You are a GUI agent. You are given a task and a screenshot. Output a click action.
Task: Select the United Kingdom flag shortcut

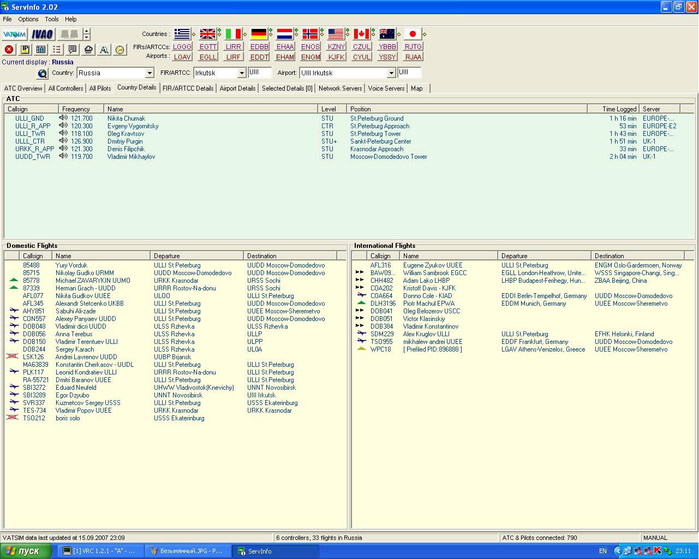pos(207,34)
